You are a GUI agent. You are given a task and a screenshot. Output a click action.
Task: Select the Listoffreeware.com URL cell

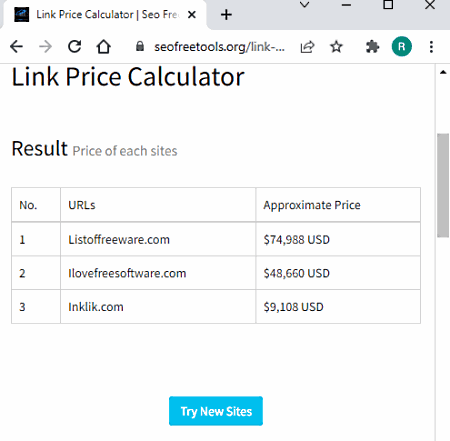coord(158,239)
